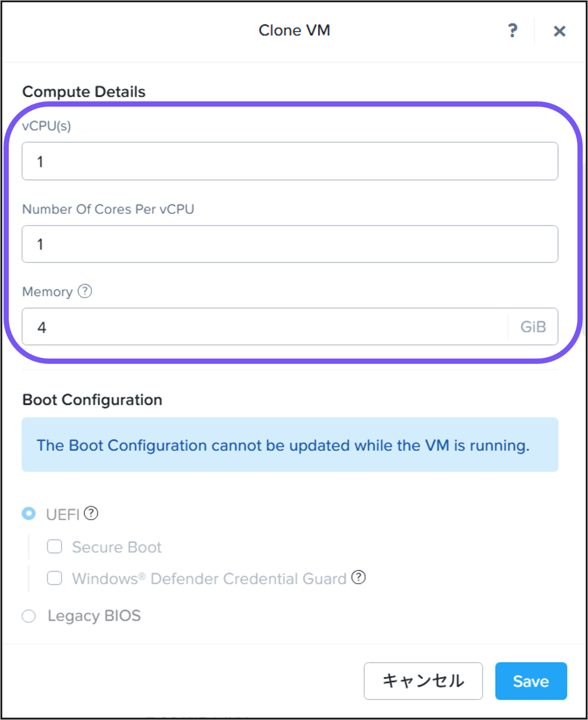This screenshot has width=588, height=720.
Task: Click the Boot Configuration info banner
Action: pyautogui.click(x=290, y=445)
